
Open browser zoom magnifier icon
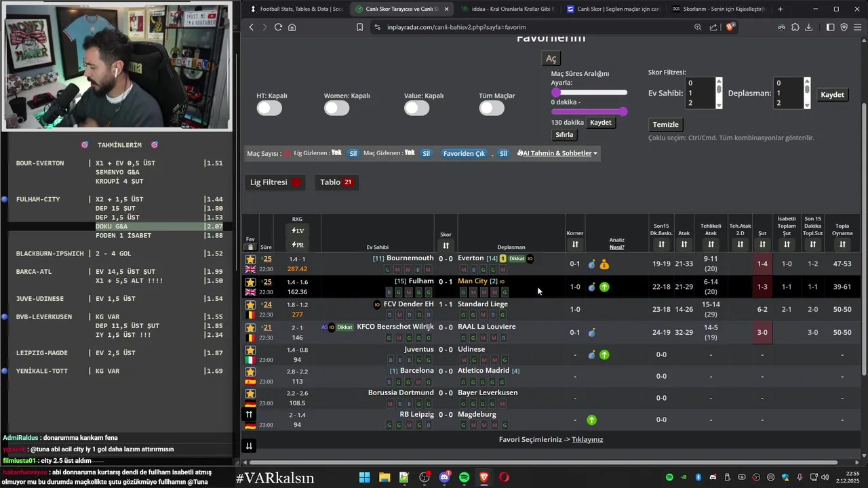[x=698, y=27]
